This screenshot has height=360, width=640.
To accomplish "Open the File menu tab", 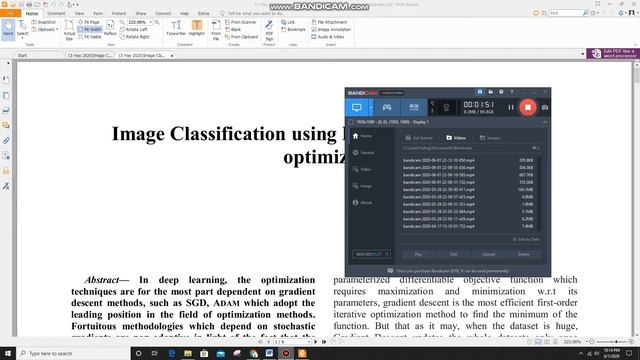I will pyautogui.click(x=10, y=13).
